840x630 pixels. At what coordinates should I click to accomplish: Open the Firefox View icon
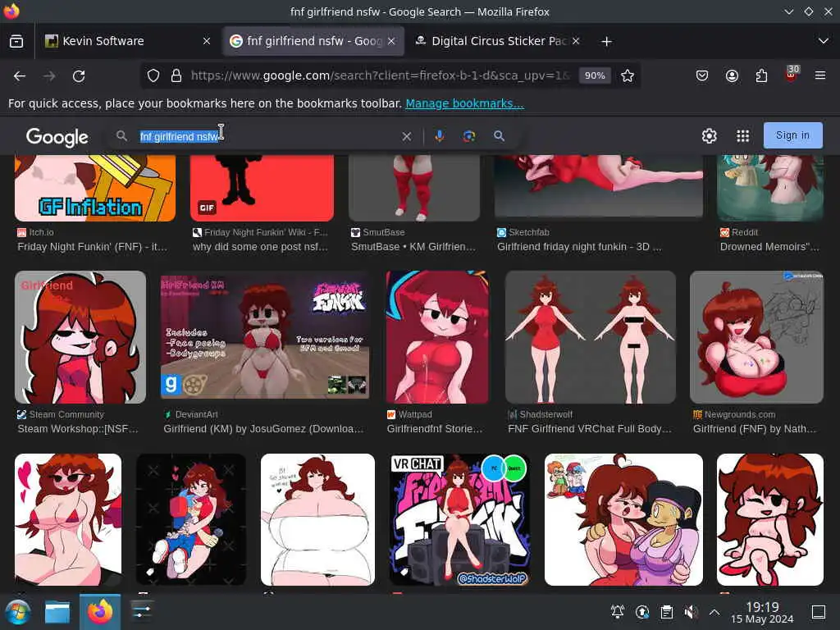(16, 41)
